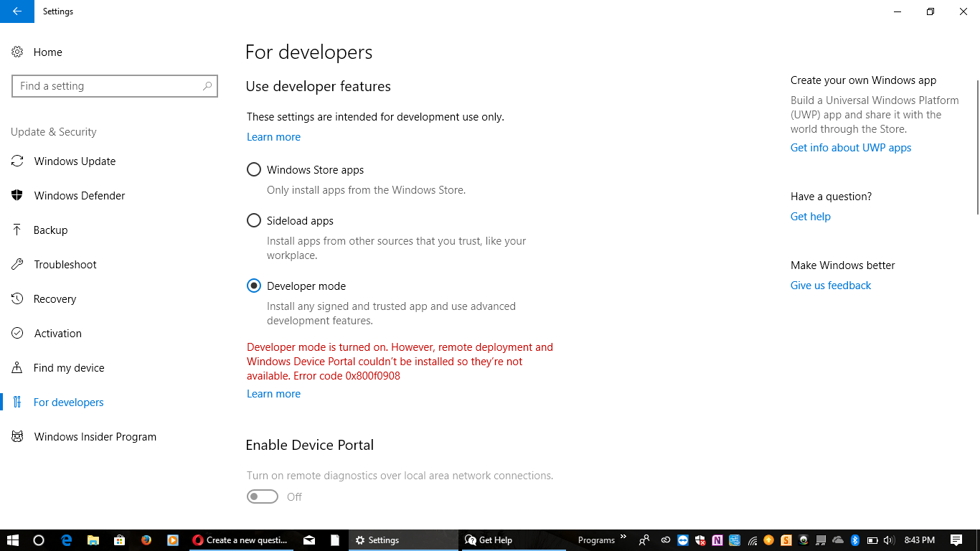
Task: Click the Update & Security section heading
Action: coord(54,132)
